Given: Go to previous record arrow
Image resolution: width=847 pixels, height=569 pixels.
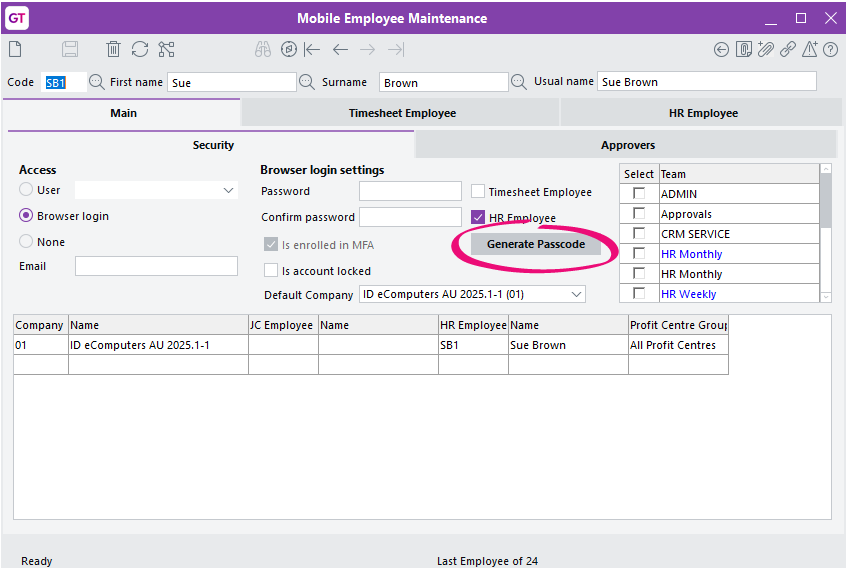Looking at the screenshot, I should 340,50.
